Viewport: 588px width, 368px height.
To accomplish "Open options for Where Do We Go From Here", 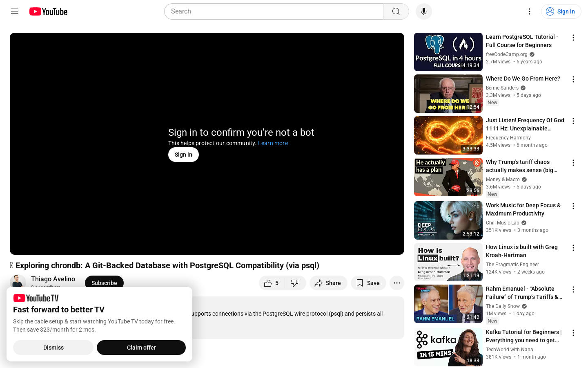I will pyautogui.click(x=573, y=79).
